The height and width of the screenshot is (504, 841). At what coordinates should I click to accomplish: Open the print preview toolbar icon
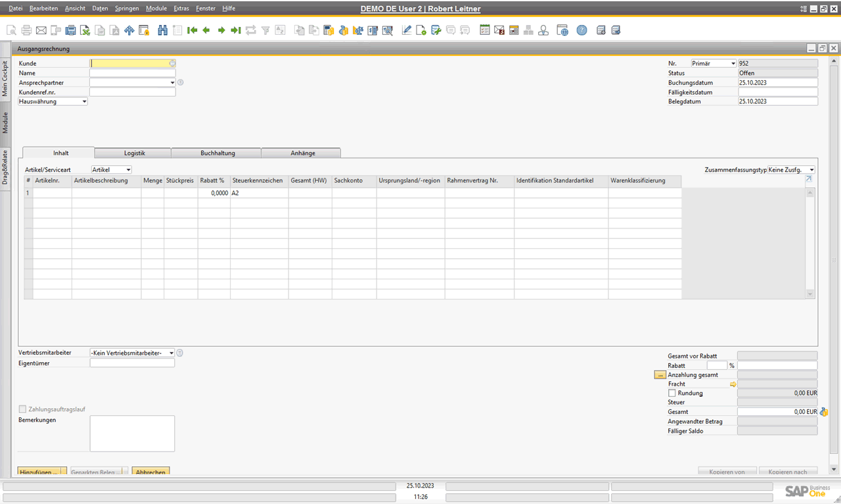(x=12, y=30)
